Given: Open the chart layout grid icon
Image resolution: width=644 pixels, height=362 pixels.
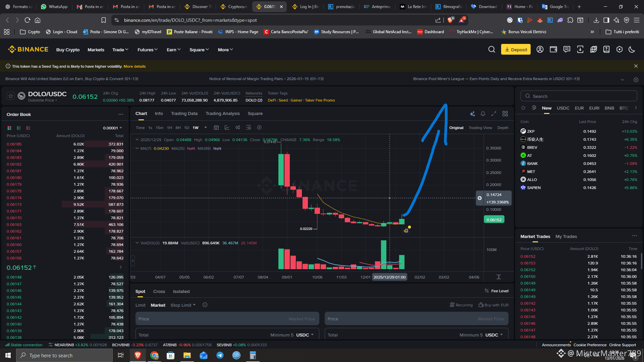Looking at the screenshot, I should pyautogui.click(x=505, y=114).
